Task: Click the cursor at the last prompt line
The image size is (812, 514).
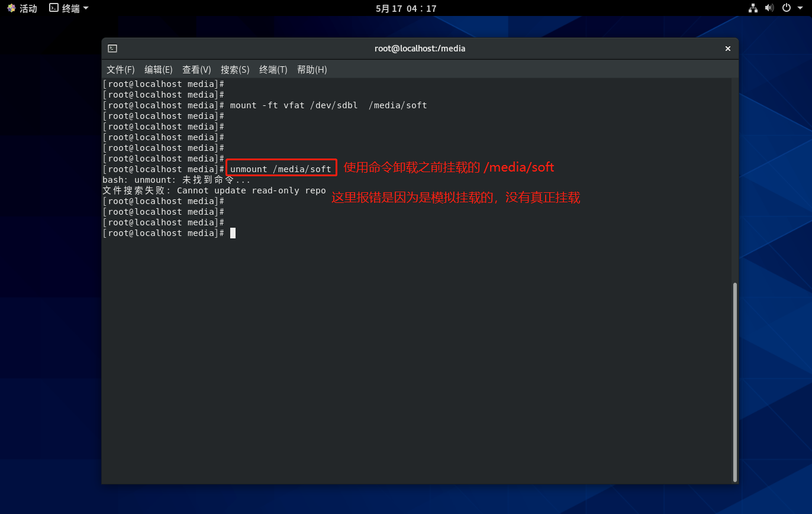Action: (x=233, y=233)
